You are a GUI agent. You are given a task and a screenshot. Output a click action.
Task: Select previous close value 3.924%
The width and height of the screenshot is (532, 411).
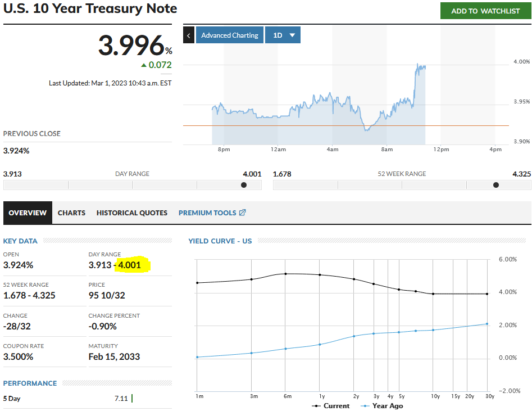(16, 151)
